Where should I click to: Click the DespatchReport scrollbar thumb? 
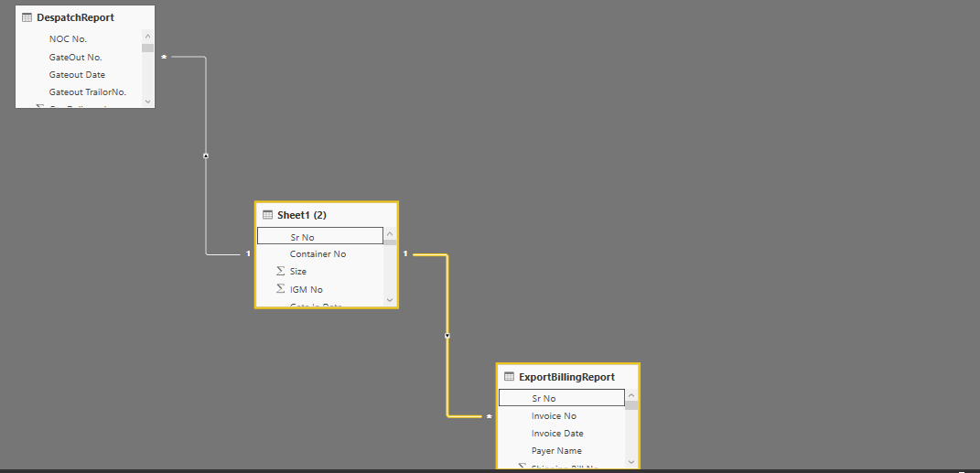click(x=147, y=48)
